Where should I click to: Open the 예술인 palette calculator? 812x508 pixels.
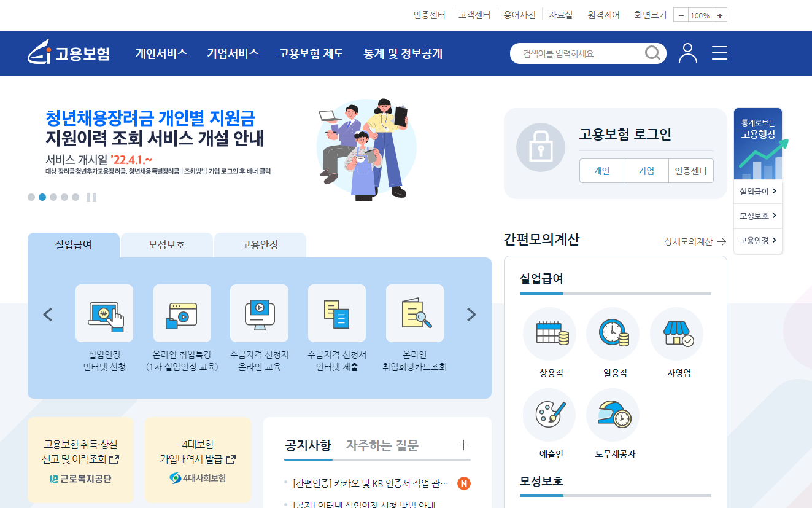click(x=549, y=415)
